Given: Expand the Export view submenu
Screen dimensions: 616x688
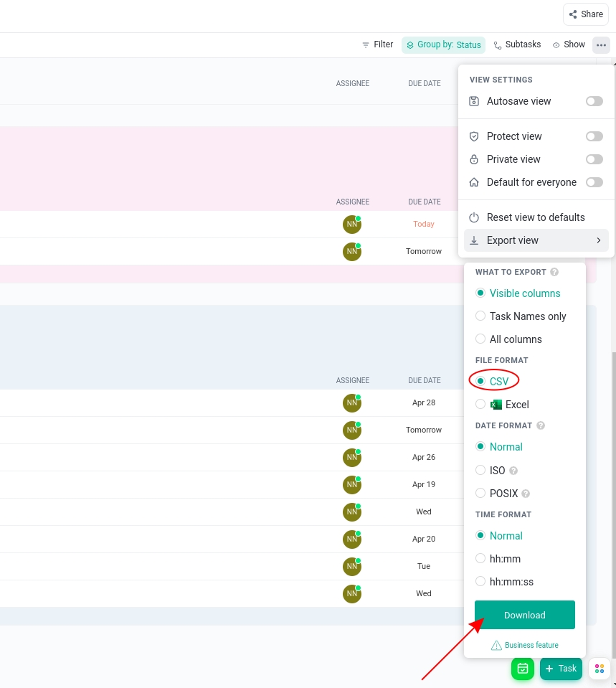Looking at the screenshot, I should click(x=536, y=240).
